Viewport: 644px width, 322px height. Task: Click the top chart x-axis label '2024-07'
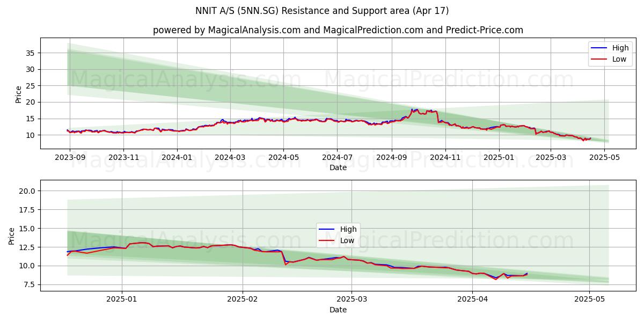[337, 158]
